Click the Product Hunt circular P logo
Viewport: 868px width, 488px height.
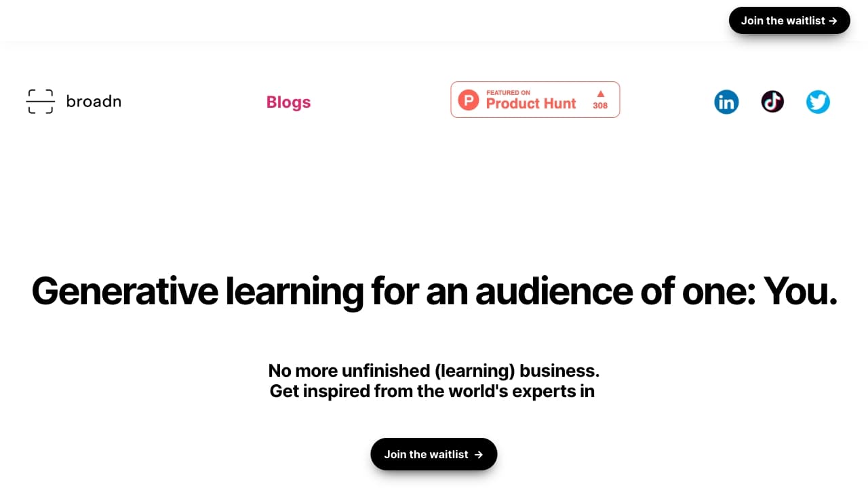[x=469, y=100]
